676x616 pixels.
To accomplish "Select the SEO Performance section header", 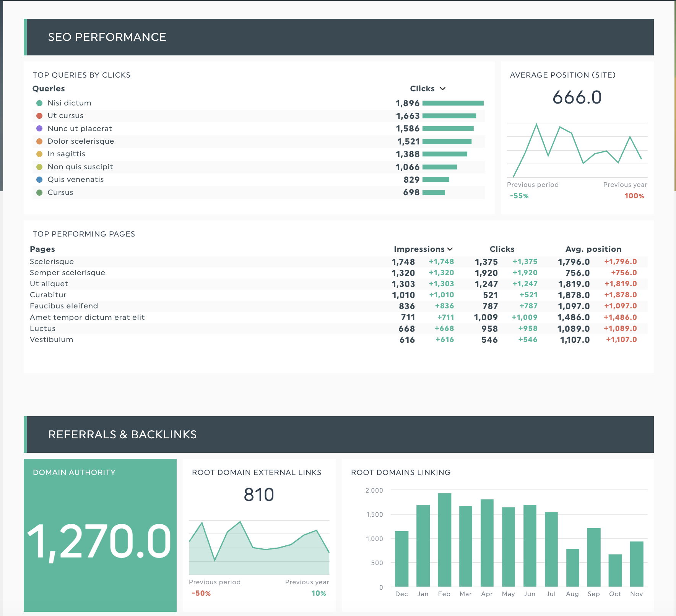I will click(107, 37).
